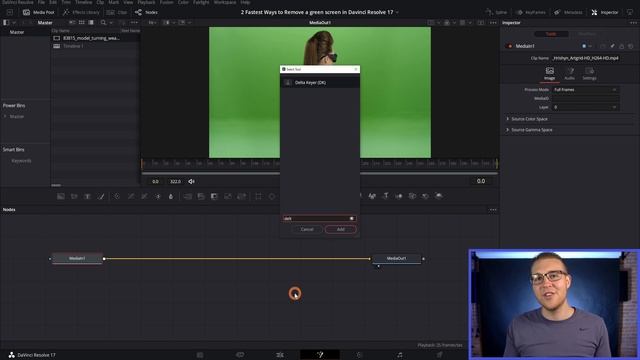Viewport: 640px width, 360px height.
Task: Add a Text 3D node from toolbar
Action: pyautogui.click(x=385, y=196)
